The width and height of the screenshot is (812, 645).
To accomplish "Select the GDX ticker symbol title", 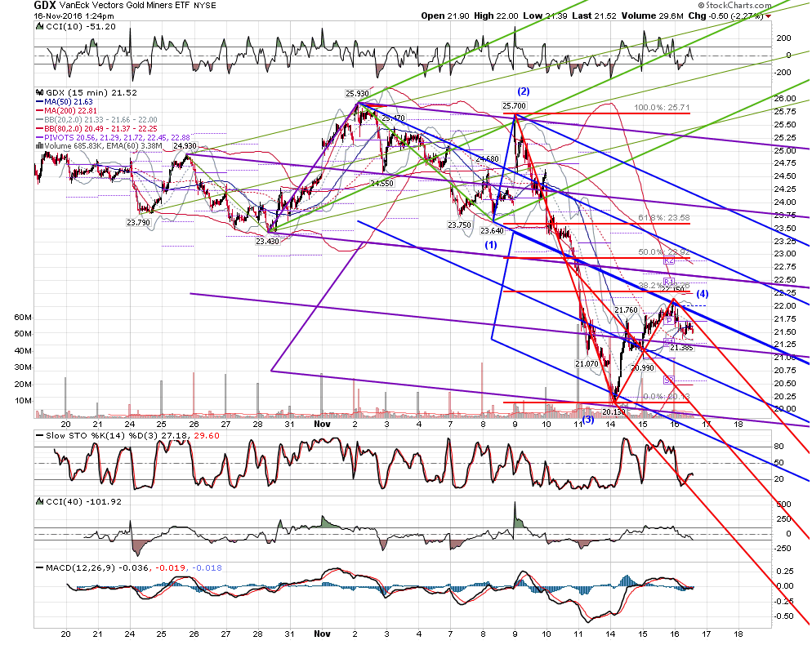I will (45, 5).
